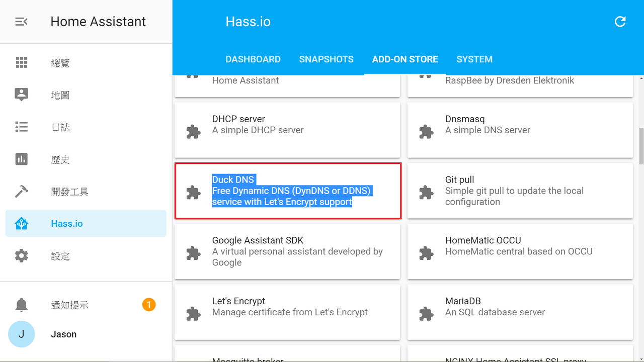Open the Let's Encrypt add-on
Screen dimensions: 644x362
tap(287, 313)
